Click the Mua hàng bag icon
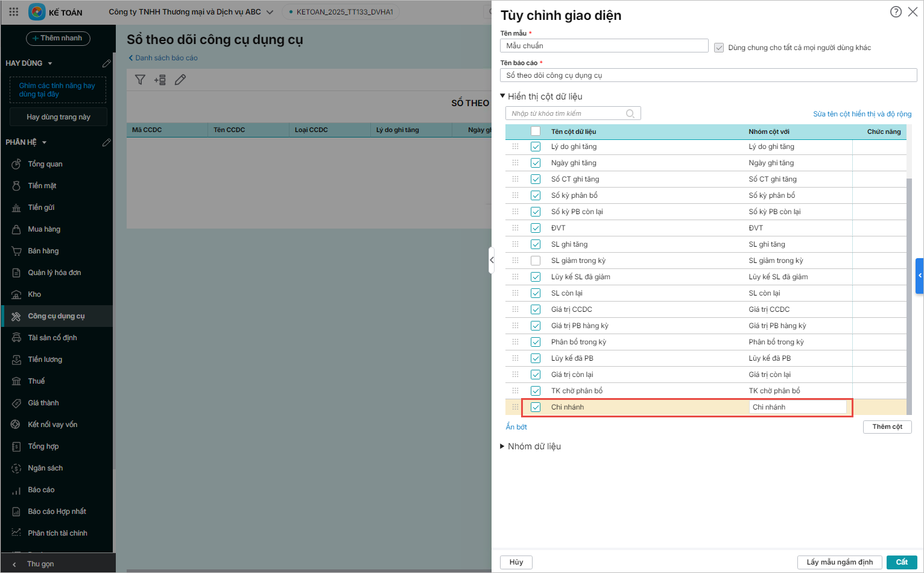 pos(16,229)
